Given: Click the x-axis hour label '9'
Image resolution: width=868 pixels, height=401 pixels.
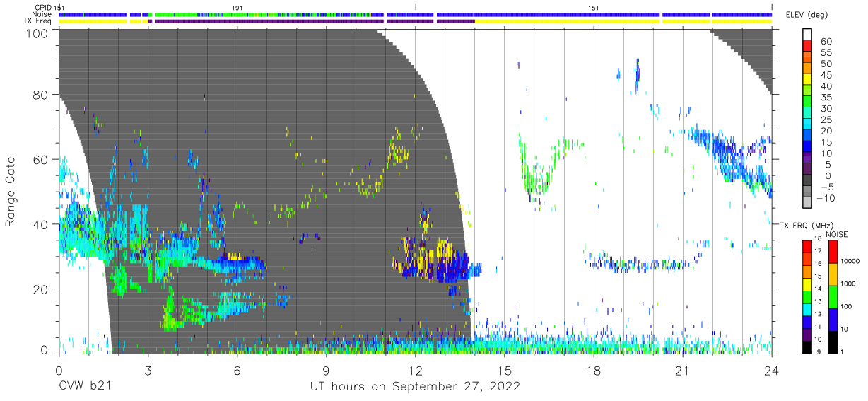Looking at the screenshot, I should coord(326,370).
